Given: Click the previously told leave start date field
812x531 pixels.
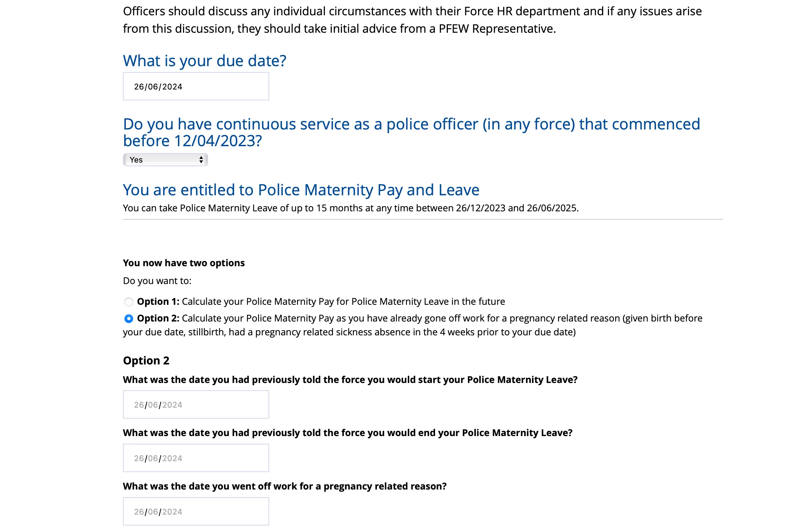Looking at the screenshot, I should 196,404.
